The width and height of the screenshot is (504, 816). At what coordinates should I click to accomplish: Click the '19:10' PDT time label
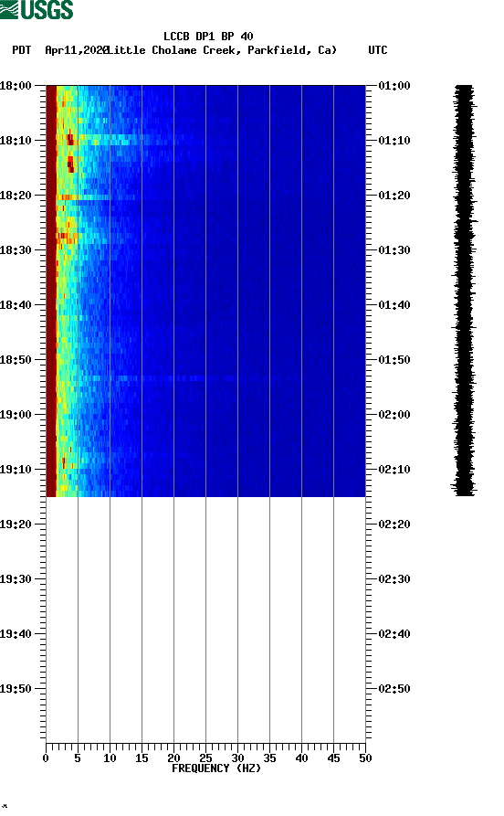click(x=16, y=470)
